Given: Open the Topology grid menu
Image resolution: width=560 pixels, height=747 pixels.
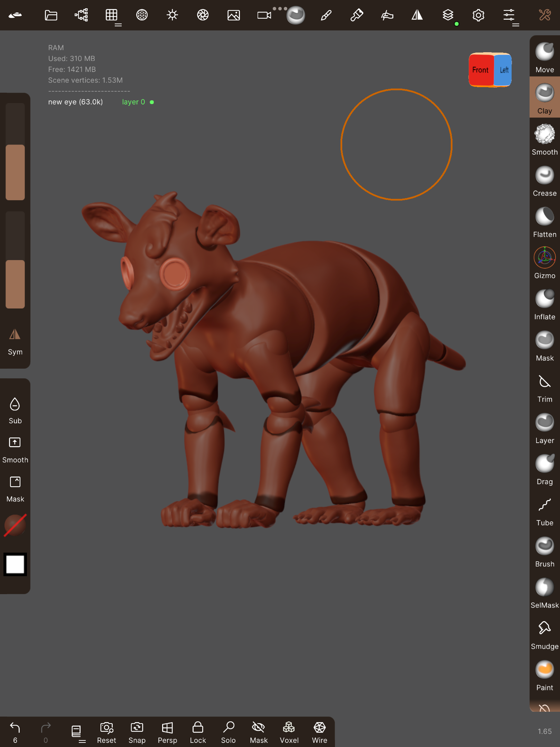Looking at the screenshot, I should pyautogui.click(x=112, y=15).
